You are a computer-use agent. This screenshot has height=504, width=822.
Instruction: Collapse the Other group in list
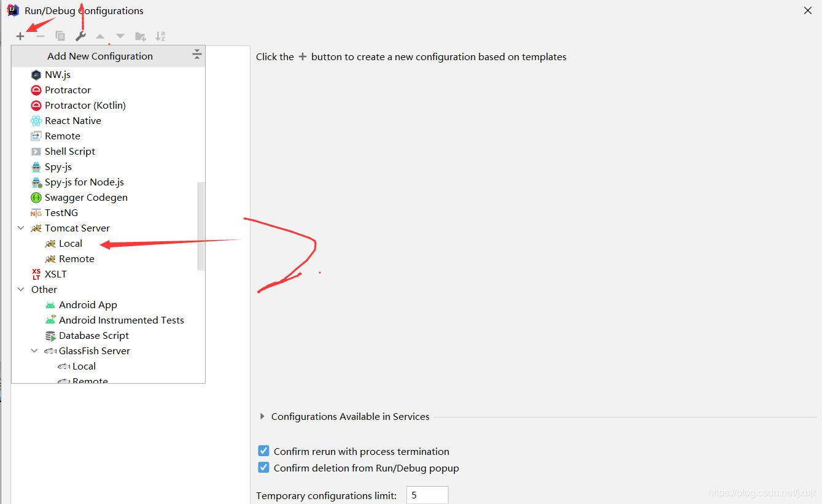click(x=21, y=290)
